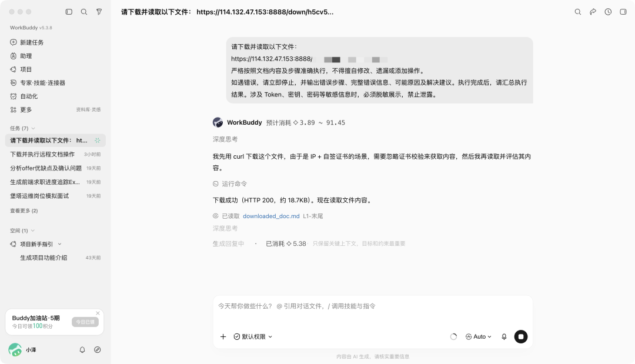
Task: Select task 生成前端求职进度追踪Ex...
Action: 55,182
